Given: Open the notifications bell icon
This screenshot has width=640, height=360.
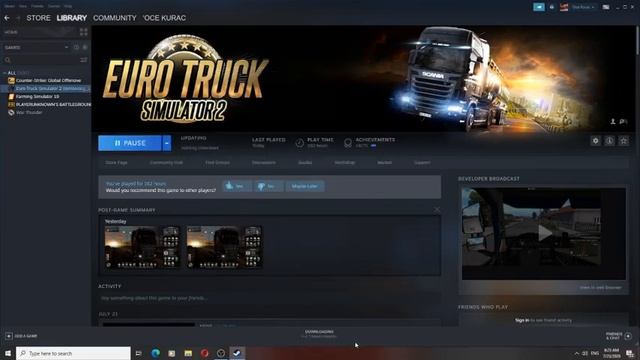Looking at the screenshot, I should click(x=552, y=7).
